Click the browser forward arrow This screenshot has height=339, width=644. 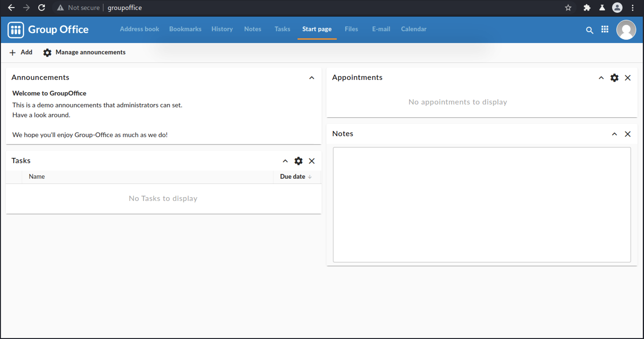tap(26, 8)
